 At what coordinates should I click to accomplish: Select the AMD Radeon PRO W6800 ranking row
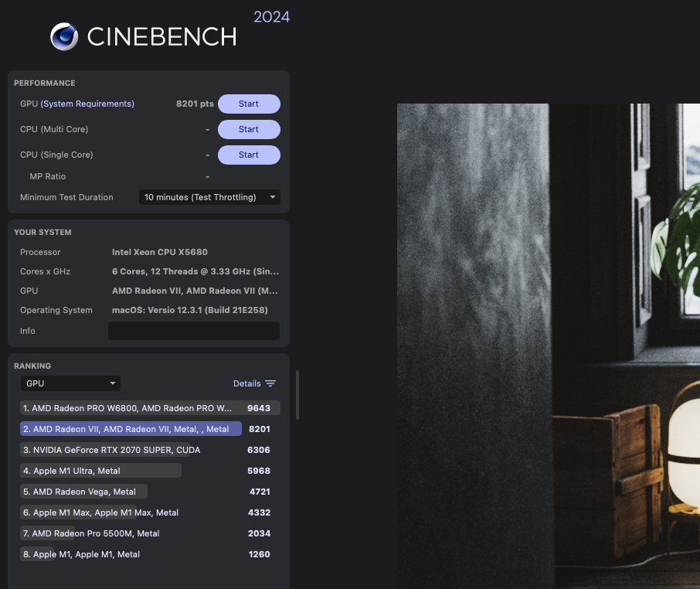coord(150,408)
